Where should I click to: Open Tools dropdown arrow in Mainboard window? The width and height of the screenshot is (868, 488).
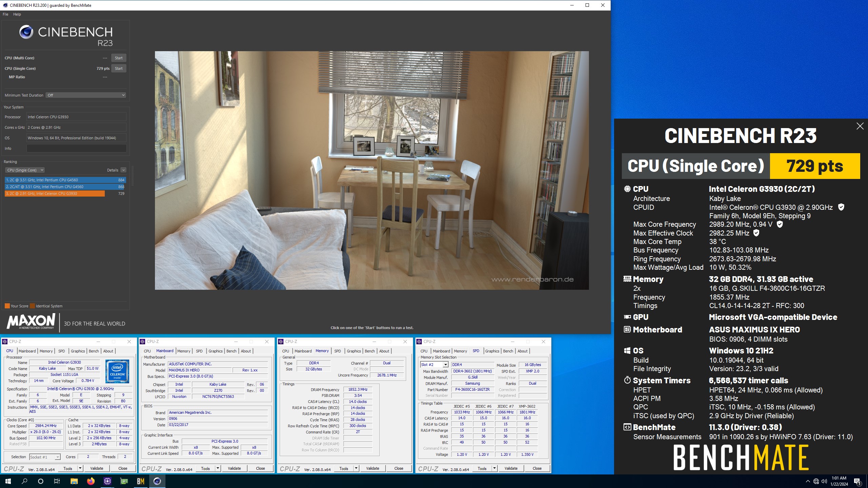pos(218,468)
